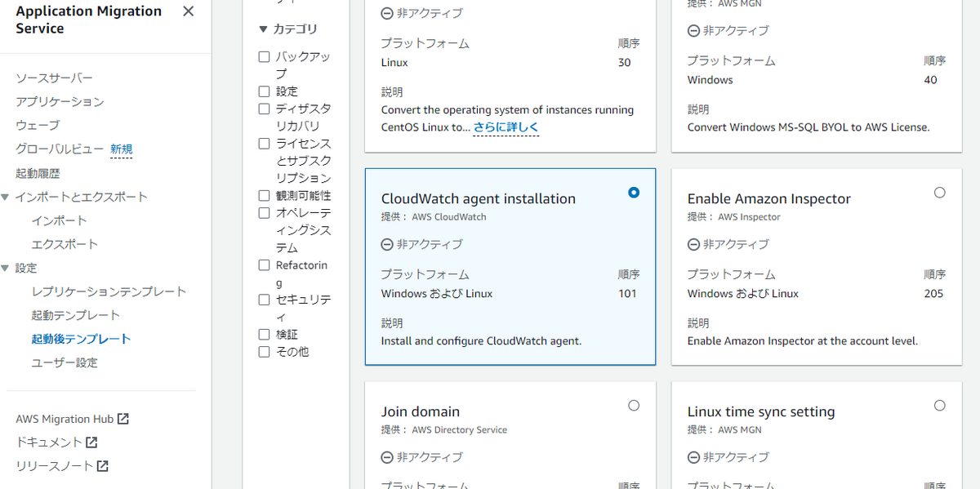Click 'Convert Windows MS-SQL BYOL to AWS License.'

click(808, 127)
